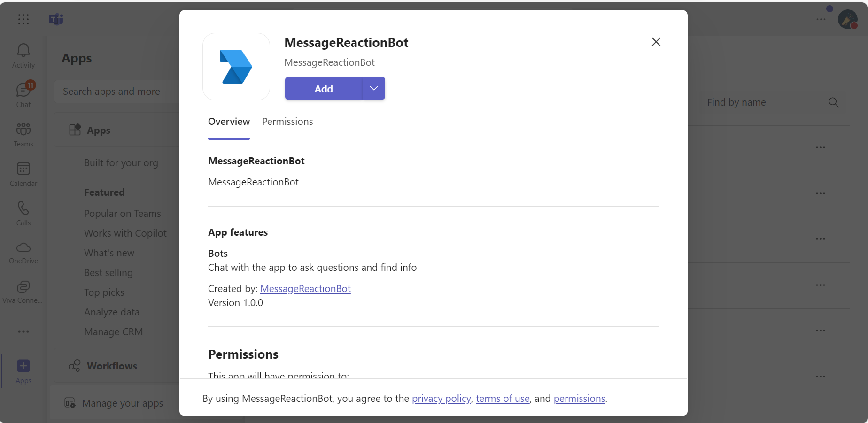Select Top picks category
Viewport: 868px width, 423px height.
coord(104,292)
